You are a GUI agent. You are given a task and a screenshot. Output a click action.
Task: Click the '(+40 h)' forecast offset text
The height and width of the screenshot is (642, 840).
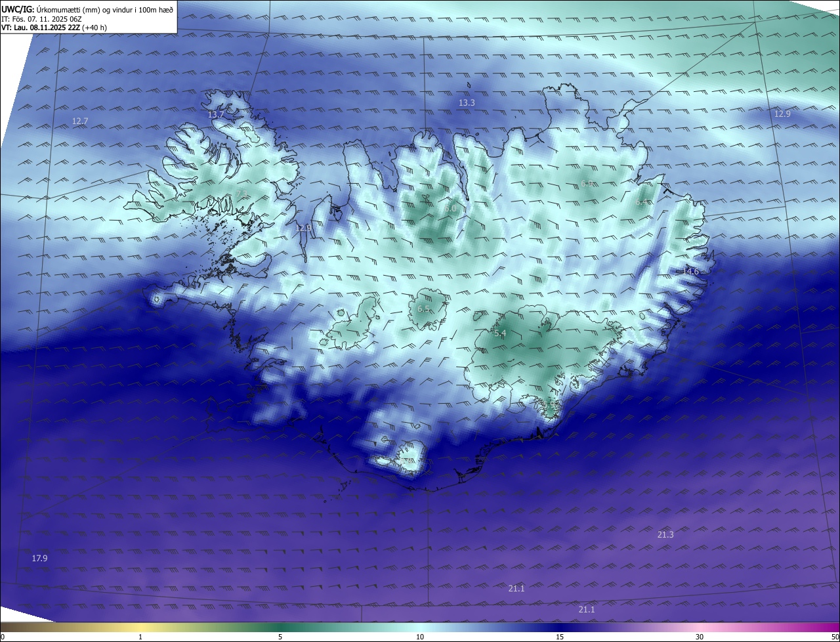click(x=94, y=28)
